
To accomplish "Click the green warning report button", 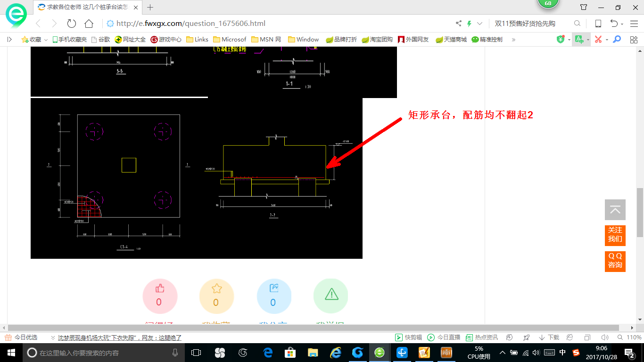I will [x=331, y=296].
